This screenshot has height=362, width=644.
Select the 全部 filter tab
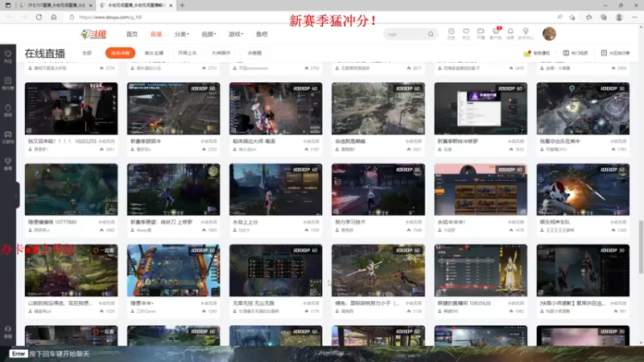pos(87,53)
